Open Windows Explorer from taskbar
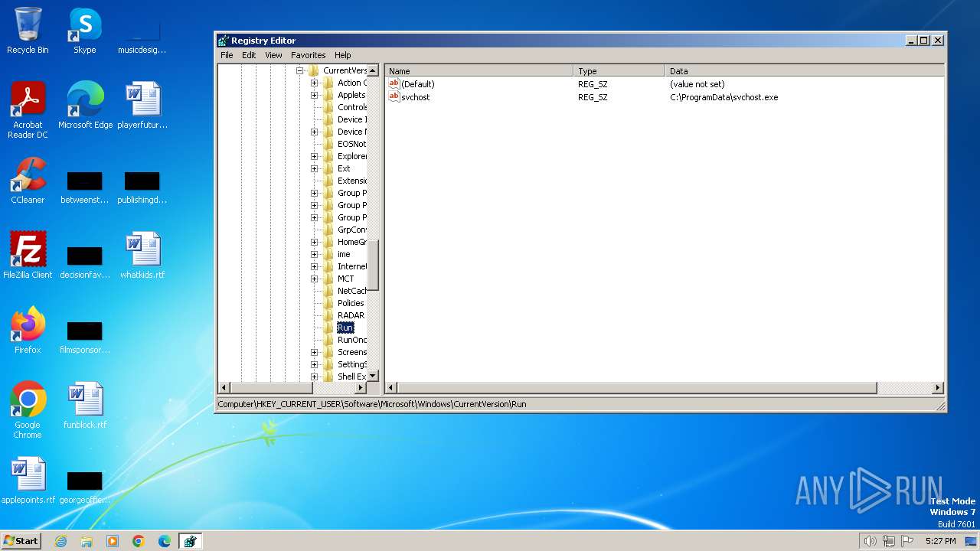The height and width of the screenshot is (551, 980). tap(87, 541)
